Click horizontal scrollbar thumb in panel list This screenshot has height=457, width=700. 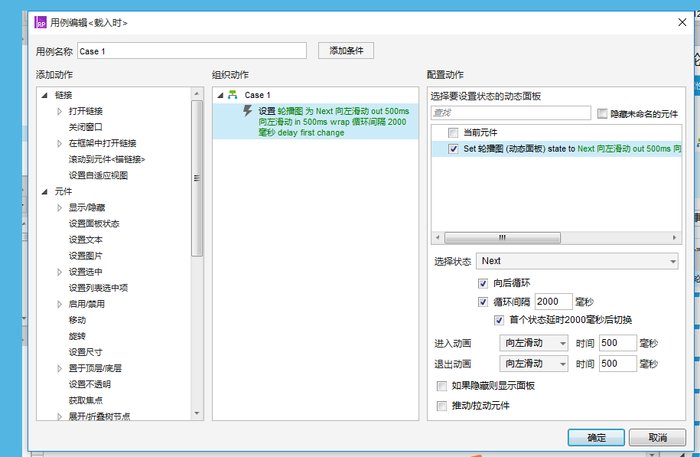click(502, 237)
